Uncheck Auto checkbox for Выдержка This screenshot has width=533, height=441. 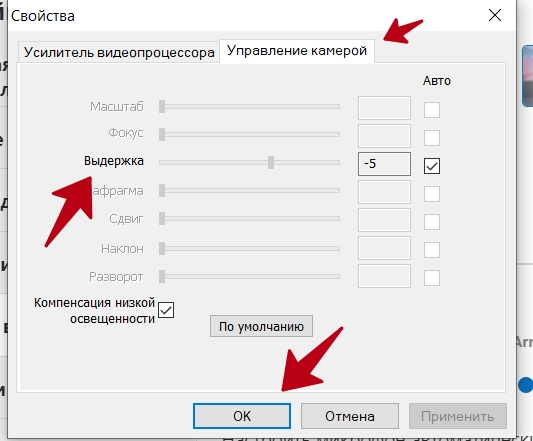click(x=432, y=166)
